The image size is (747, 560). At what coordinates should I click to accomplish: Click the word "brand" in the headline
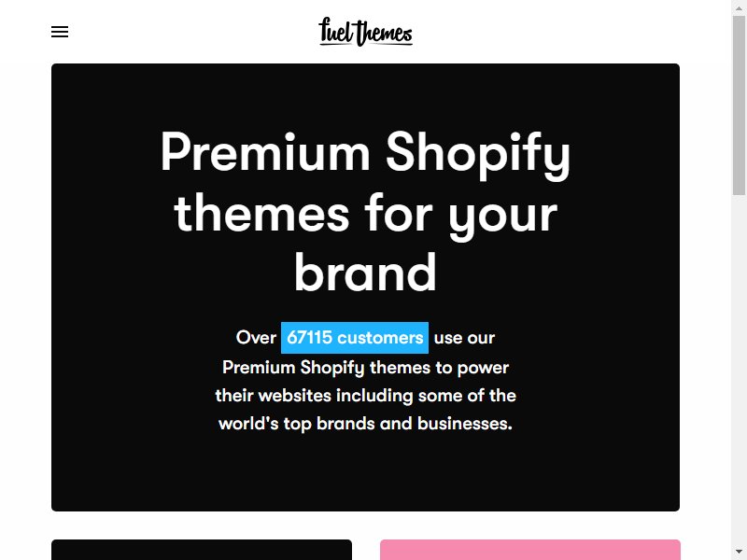tap(365, 273)
